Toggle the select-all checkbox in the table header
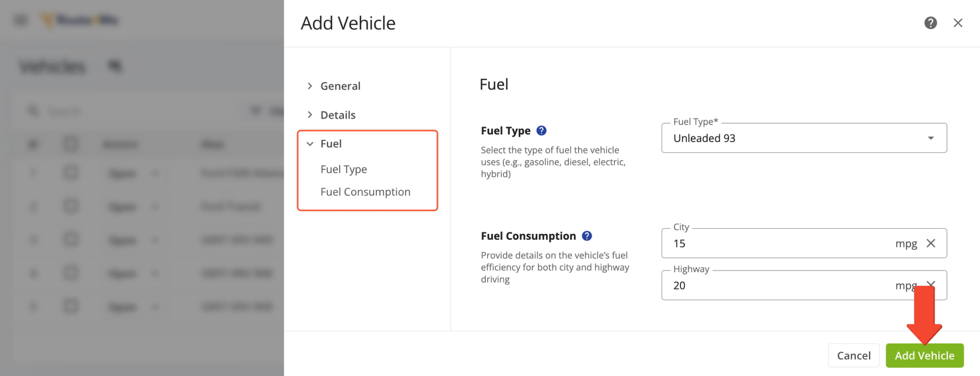980x376 pixels. (71, 144)
